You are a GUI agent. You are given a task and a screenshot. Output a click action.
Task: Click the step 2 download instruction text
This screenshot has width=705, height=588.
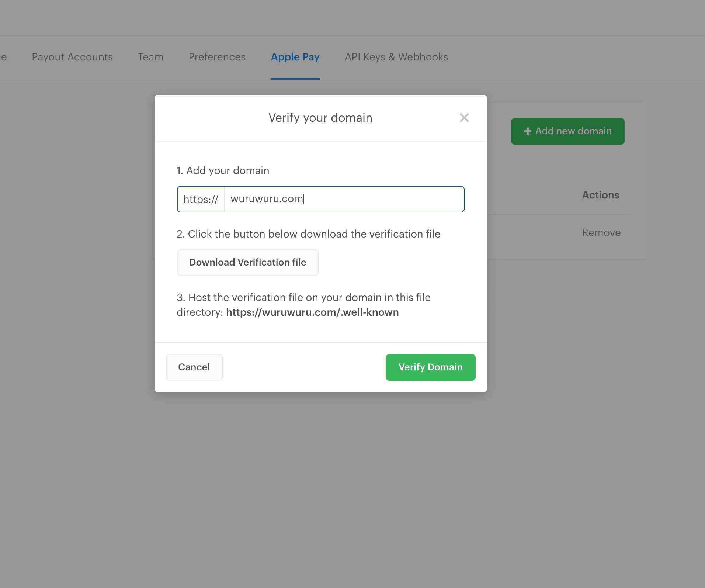308,234
